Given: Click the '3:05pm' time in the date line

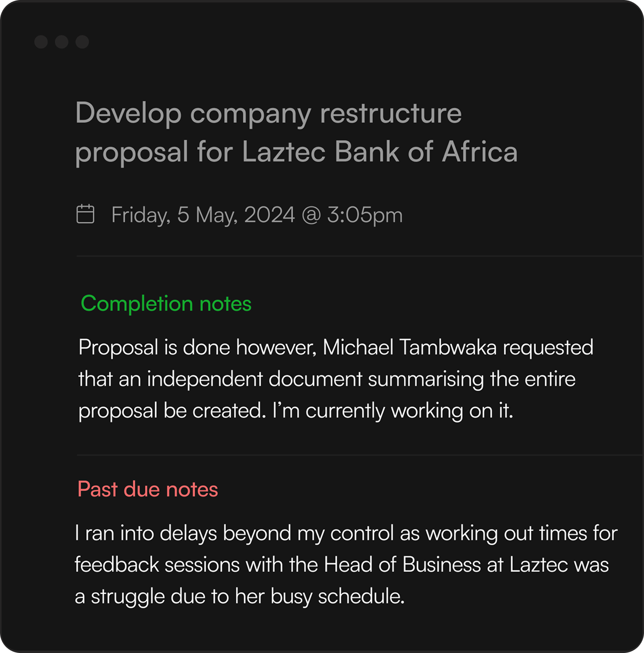Looking at the screenshot, I should tap(365, 215).
